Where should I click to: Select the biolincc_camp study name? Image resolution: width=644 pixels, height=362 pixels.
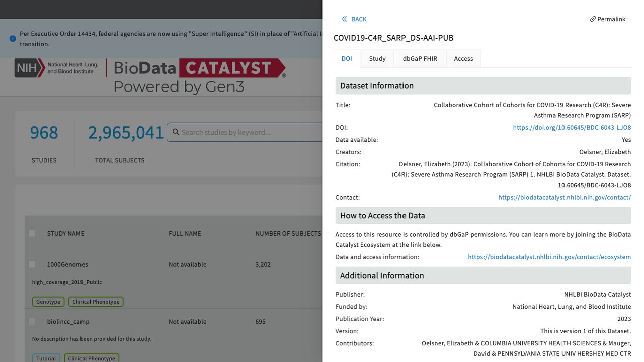pos(68,322)
